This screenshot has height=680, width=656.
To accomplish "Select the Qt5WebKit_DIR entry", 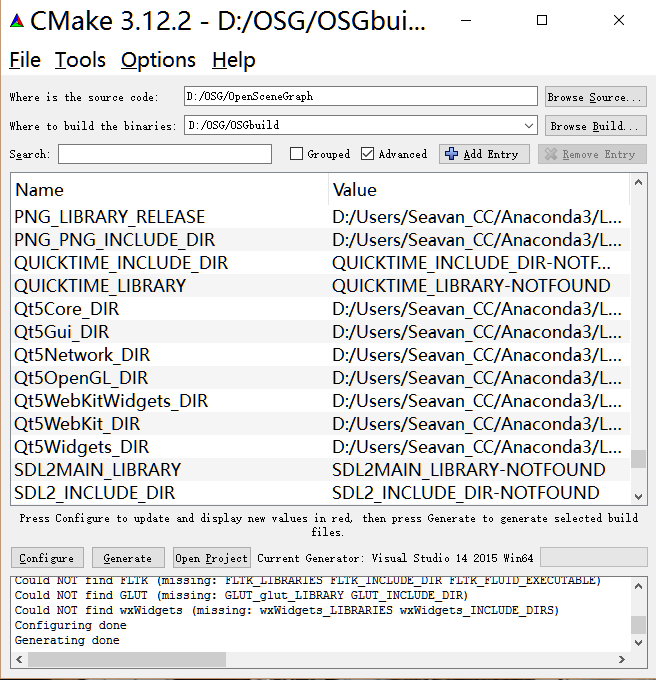I will (x=77, y=424).
